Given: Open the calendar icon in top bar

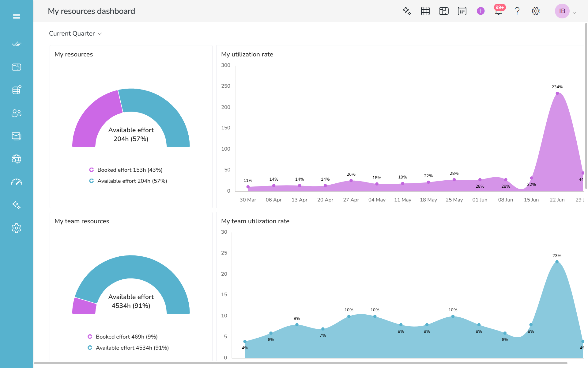Looking at the screenshot, I should [x=462, y=11].
